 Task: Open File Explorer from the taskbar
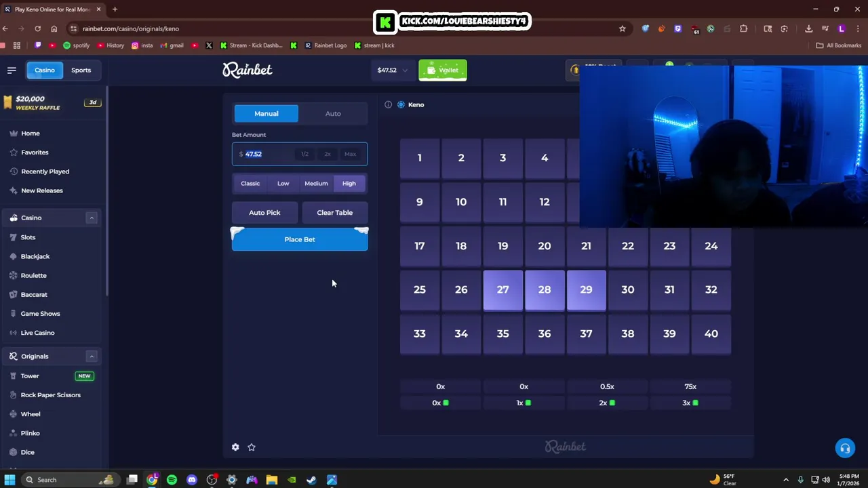(x=271, y=480)
